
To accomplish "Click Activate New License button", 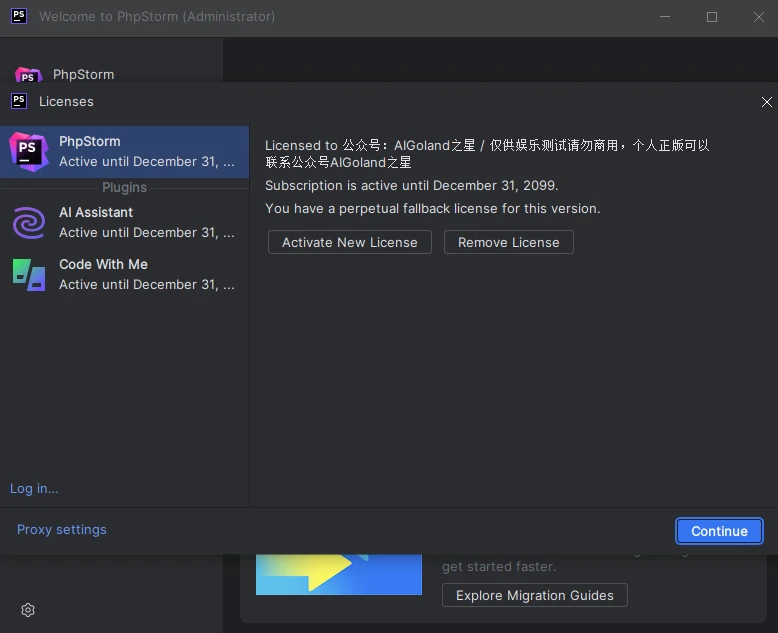I will pos(349,242).
